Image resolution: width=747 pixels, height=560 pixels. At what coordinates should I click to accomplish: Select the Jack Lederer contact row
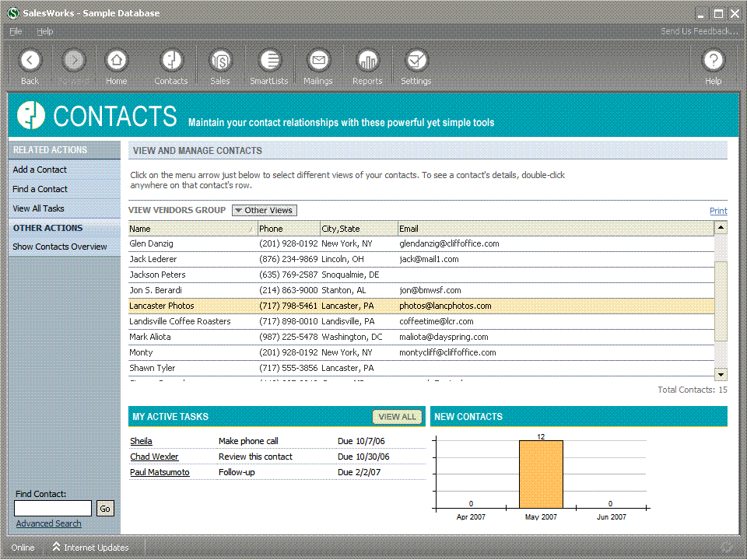pyautogui.click(x=421, y=259)
